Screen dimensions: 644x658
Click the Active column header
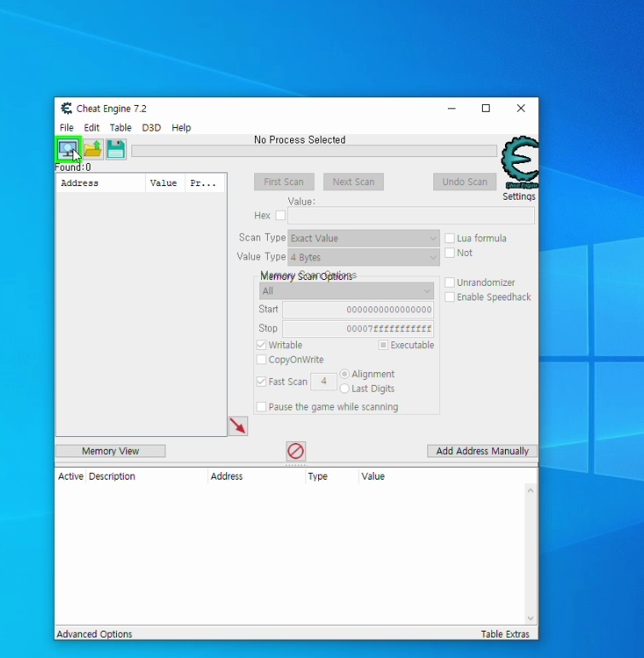[71, 476]
